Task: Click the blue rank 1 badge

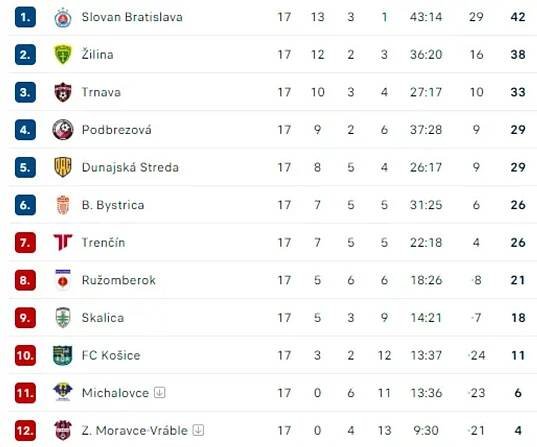Action: [25, 17]
